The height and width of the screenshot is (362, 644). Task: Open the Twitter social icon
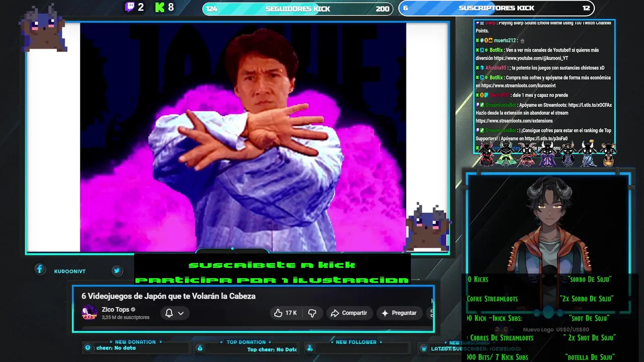[117, 270]
